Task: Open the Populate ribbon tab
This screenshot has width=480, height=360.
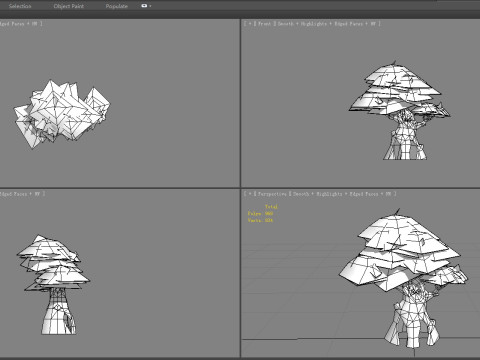Action: tap(117, 6)
